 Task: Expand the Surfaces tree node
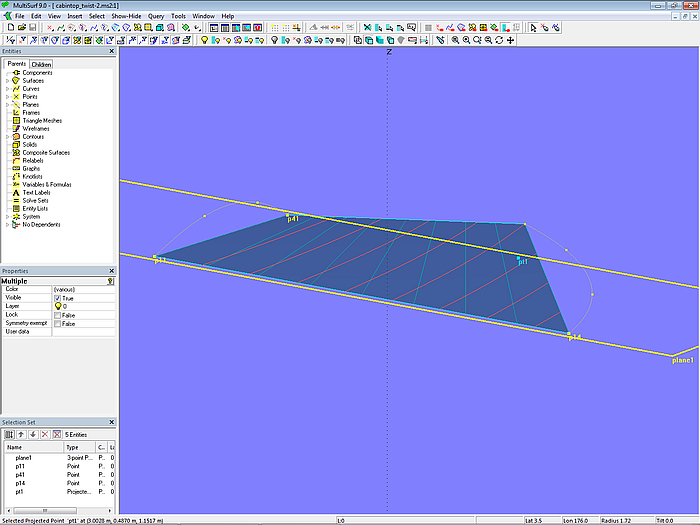pos(7,81)
